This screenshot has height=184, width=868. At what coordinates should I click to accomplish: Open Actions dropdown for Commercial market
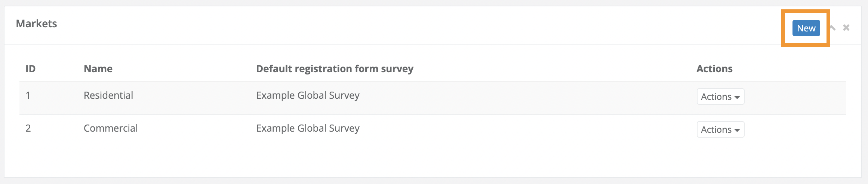tap(720, 129)
